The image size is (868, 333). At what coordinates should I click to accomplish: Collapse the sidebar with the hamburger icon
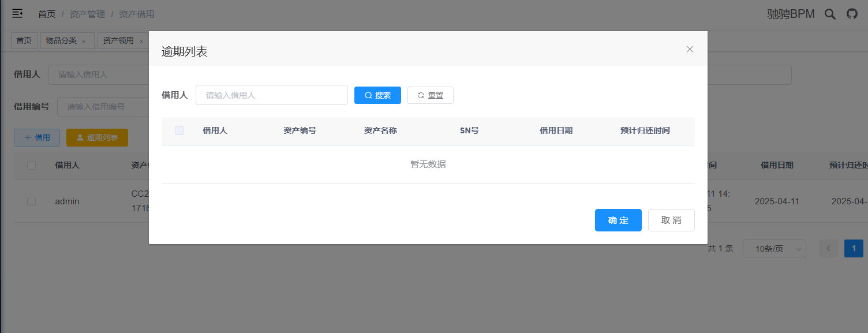17,13
